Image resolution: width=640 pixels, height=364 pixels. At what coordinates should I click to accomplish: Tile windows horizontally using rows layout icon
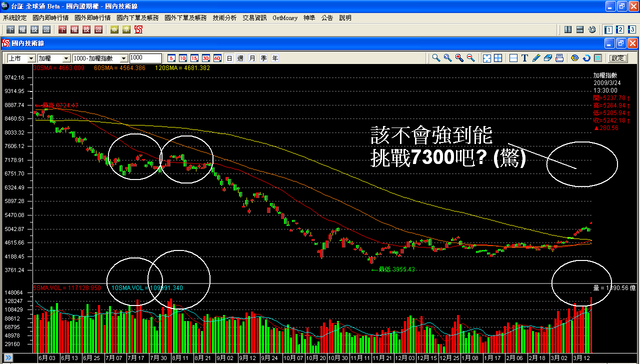580,30
